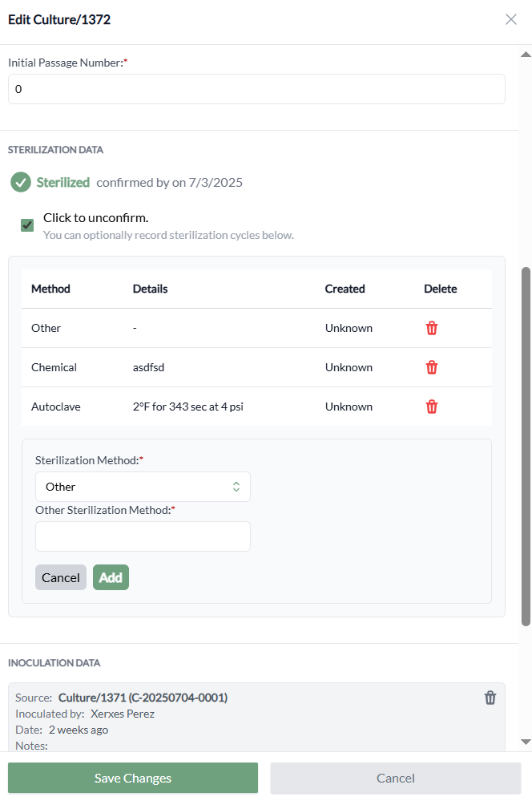Click the Save Changes button
The height and width of the screenshot is (801, 532).
(x=133, y=778)
